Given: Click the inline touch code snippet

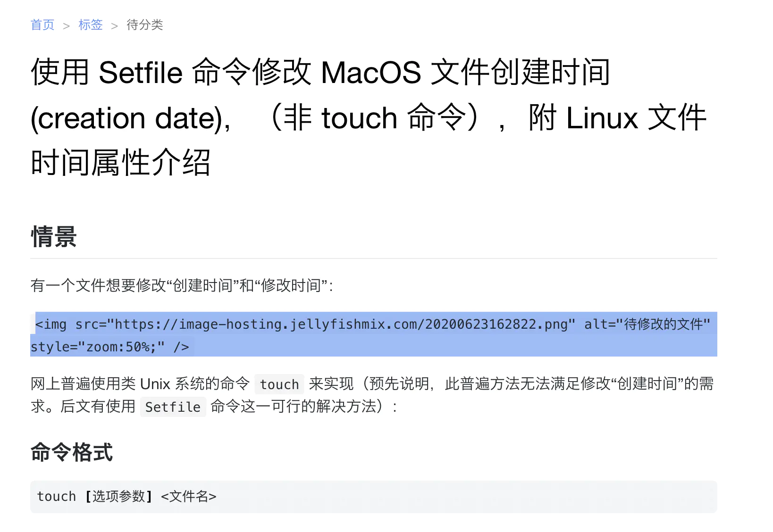Looking at the screenshot, I should pyautogui.click(x=278, y=384).
